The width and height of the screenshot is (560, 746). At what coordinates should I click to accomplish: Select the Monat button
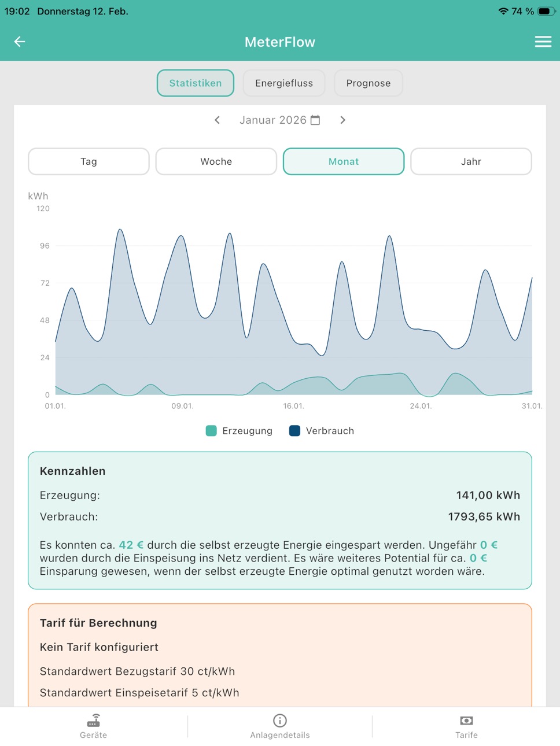coord(344,161)
